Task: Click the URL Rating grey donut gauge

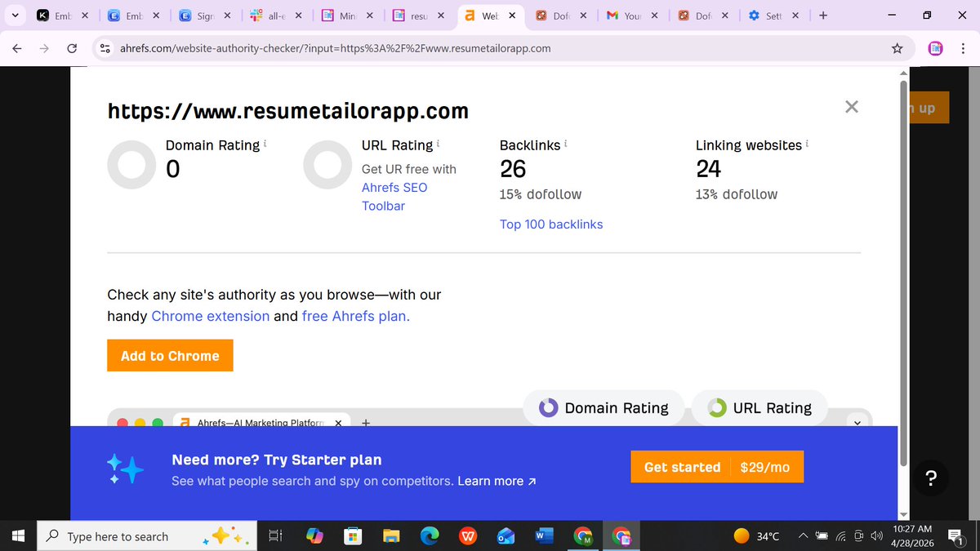Action: pyautogui.click(x=327, y=165)
